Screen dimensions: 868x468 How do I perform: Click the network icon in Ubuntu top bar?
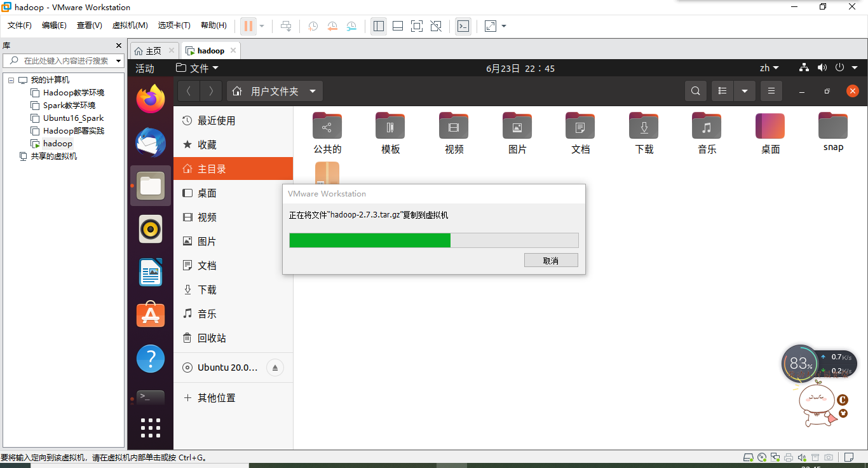coord(804,67)
